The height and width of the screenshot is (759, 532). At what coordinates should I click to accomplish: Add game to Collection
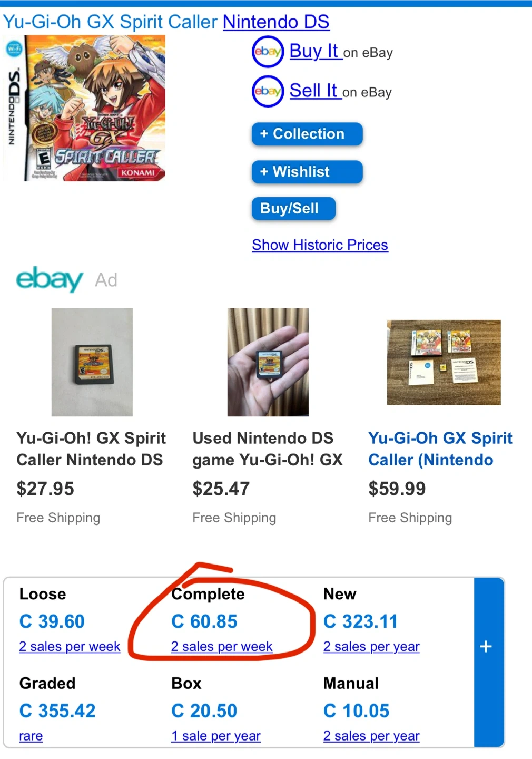tap(307, 134)
